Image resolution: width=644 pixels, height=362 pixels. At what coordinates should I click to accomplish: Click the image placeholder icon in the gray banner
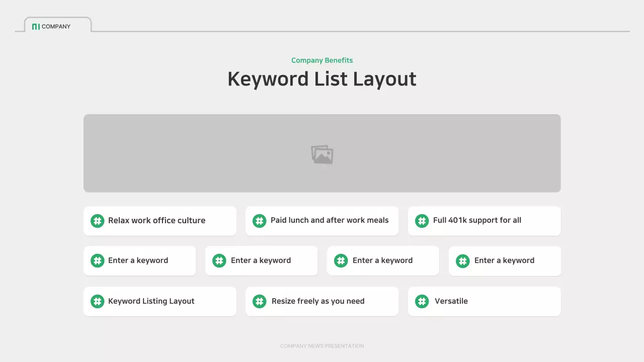pos(322,154)
